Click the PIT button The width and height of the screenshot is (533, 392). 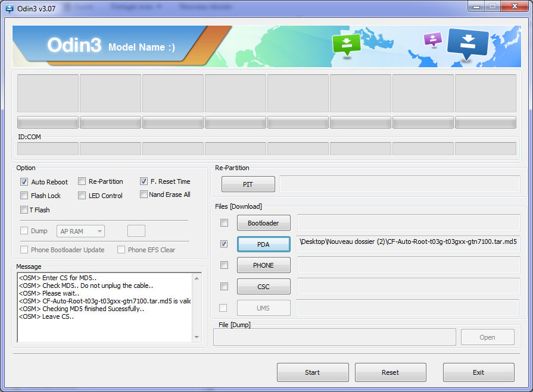248,184
